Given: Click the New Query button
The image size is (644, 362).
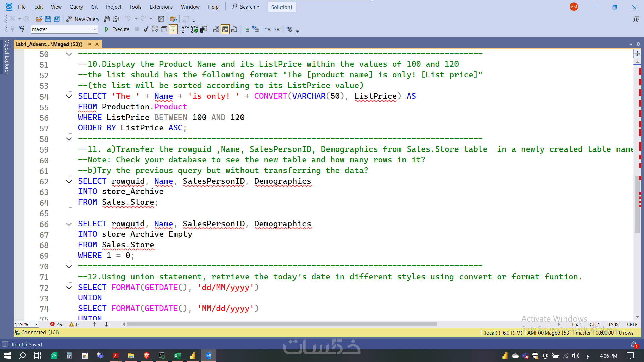Looking at the screenshot, I should click(x=83, y=19).
